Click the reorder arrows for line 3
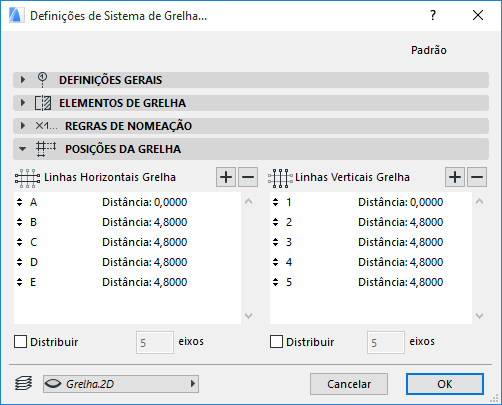The image size is (502, 405). click(x=275, y=242)
